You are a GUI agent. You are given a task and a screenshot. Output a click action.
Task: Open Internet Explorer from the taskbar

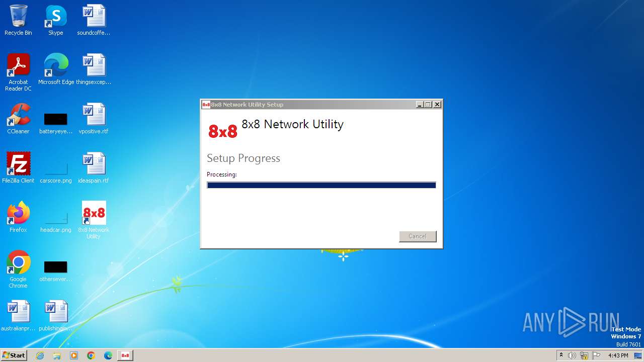coord(40,355)
